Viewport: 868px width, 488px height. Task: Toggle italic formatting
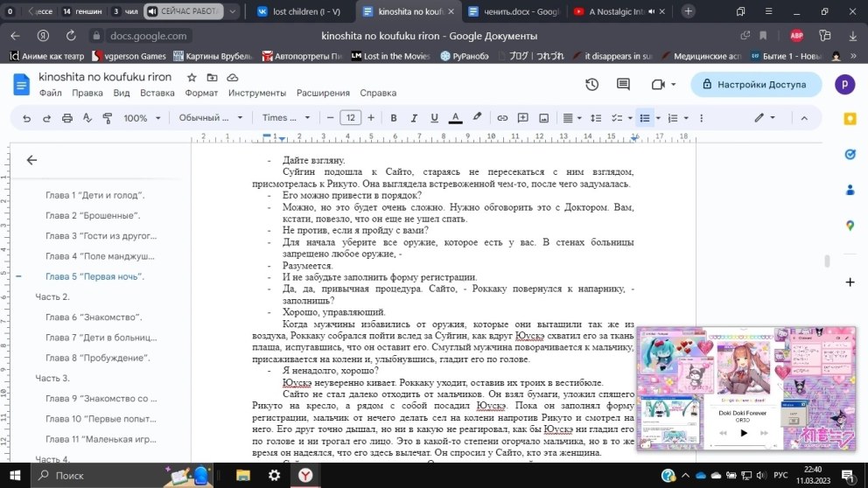(414, 118)
